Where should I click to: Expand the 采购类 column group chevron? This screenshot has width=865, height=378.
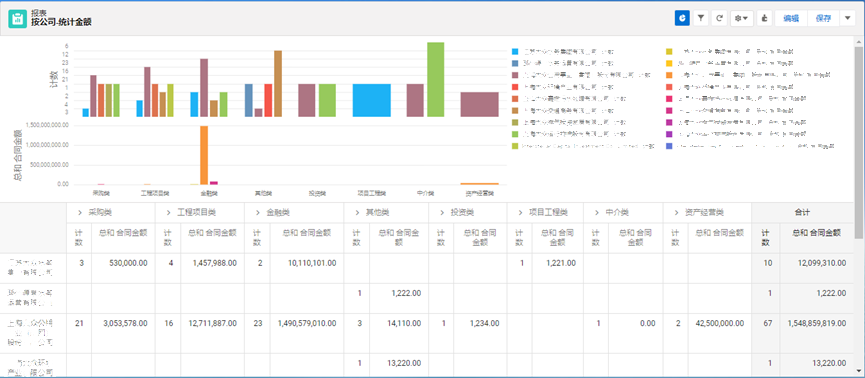(80, 212)
